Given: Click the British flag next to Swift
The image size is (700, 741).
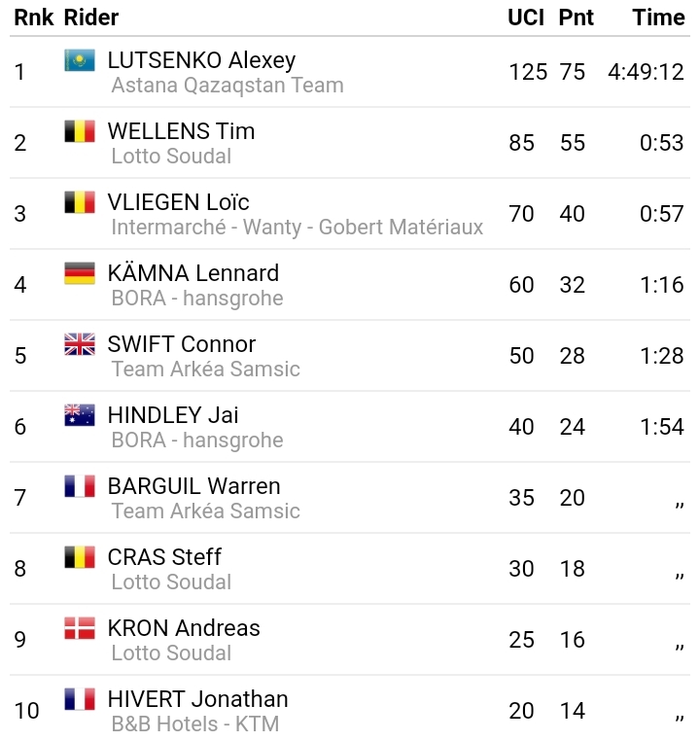Looking at the screenshot, I should tap(80, 344).
